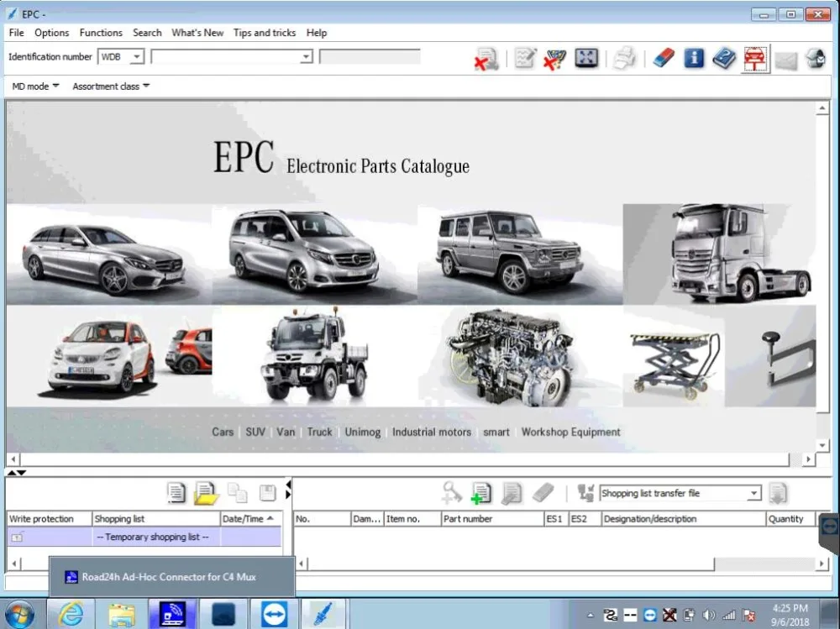The height and width of the screenshot is (629, 840).
Task: Open the Tips and tricks menu
Action: (x=265, y=33)
